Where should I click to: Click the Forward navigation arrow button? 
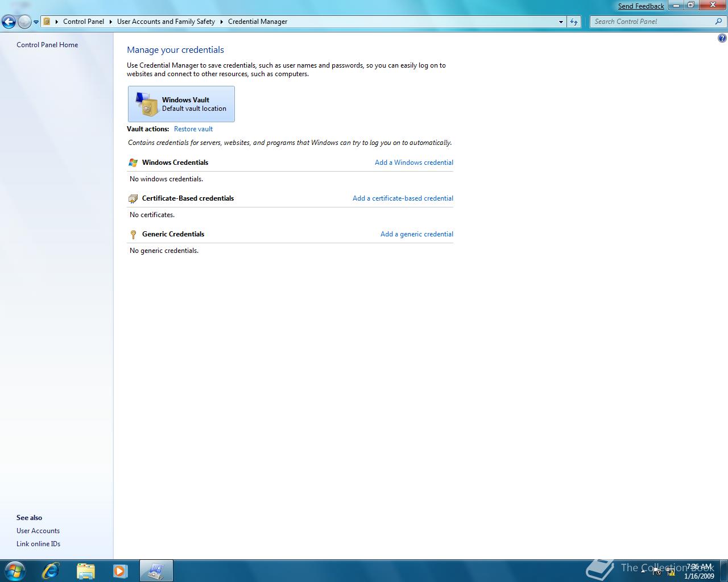pyautogui.click(x=24, y=22)
